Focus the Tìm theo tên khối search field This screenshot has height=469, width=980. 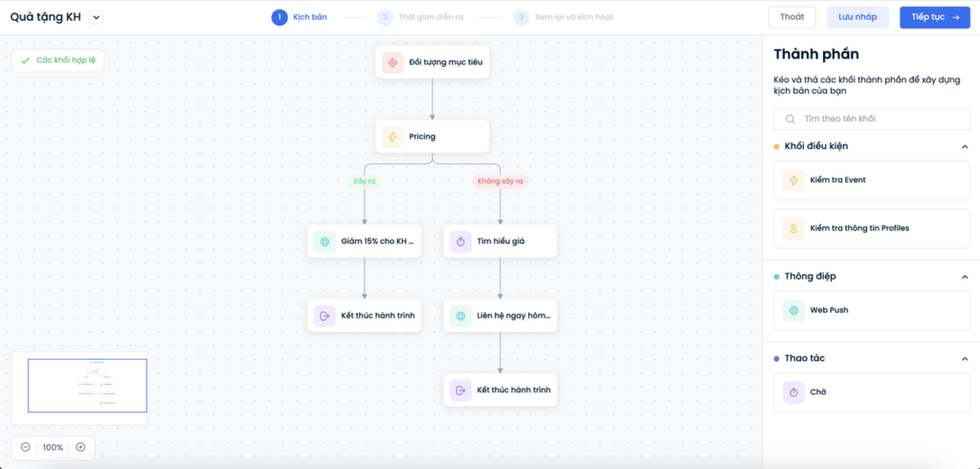872,119
